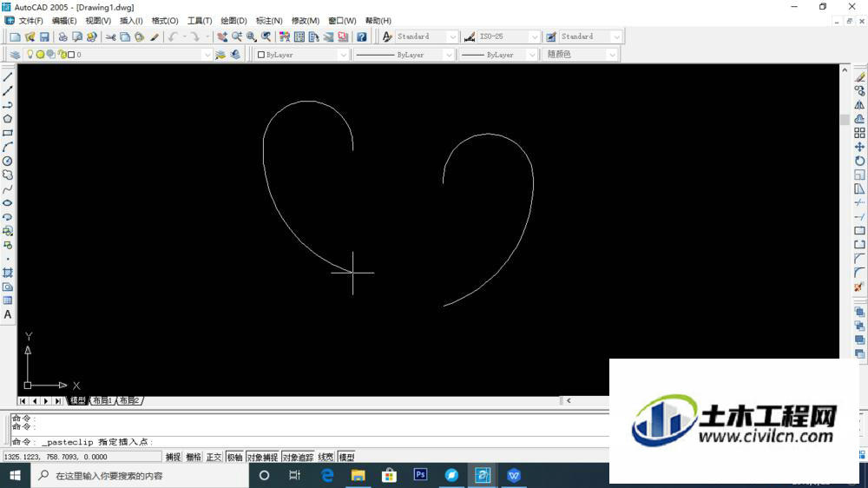Image resolution: width=868 pixels, height=488 pixels.
Task: Click the Offset tool
Action: click(x=859, y=119)
